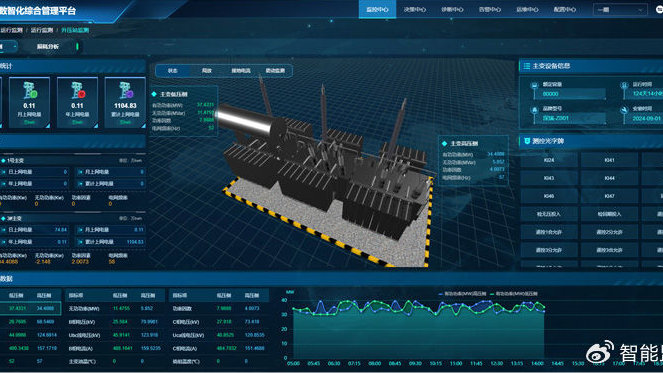
Task: Select the 局放 view tab above the 3D model
Action: (206, 71)
